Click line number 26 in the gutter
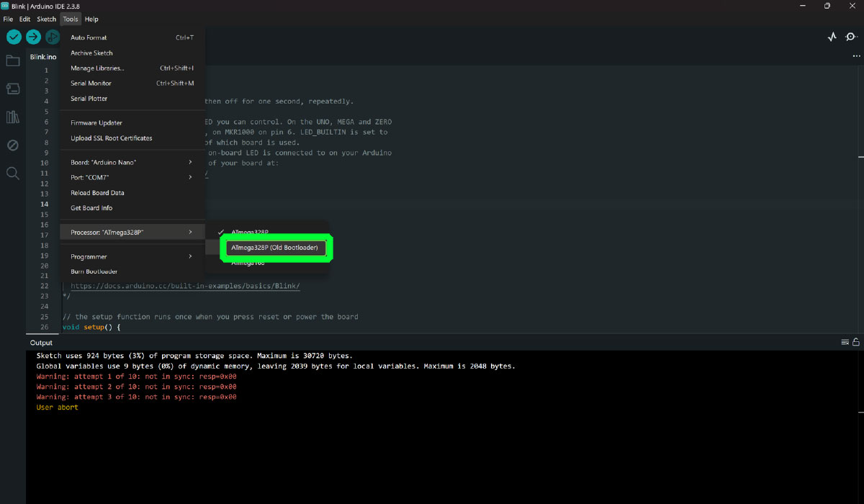This screenshot has height=504, width=864. [x=45, y=327]
